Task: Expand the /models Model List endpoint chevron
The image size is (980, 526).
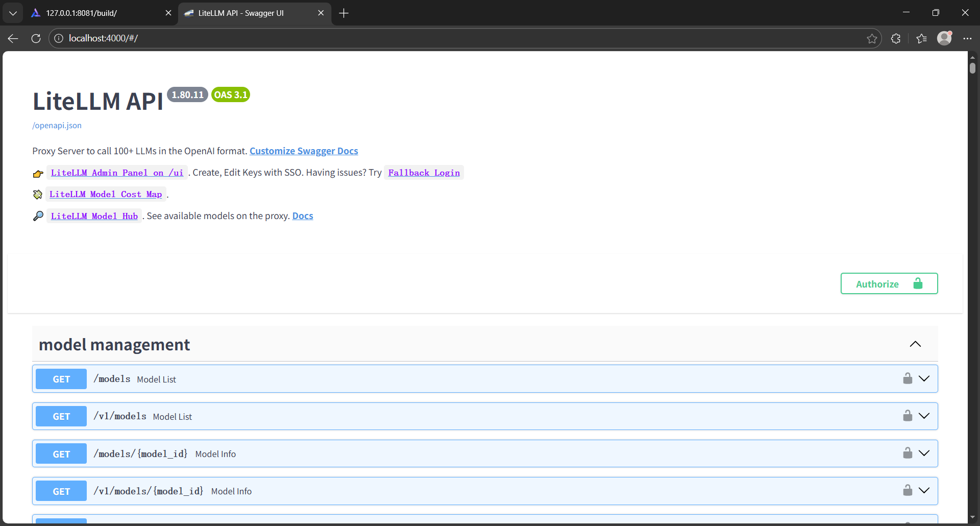Action: click(x=924, y=378)
